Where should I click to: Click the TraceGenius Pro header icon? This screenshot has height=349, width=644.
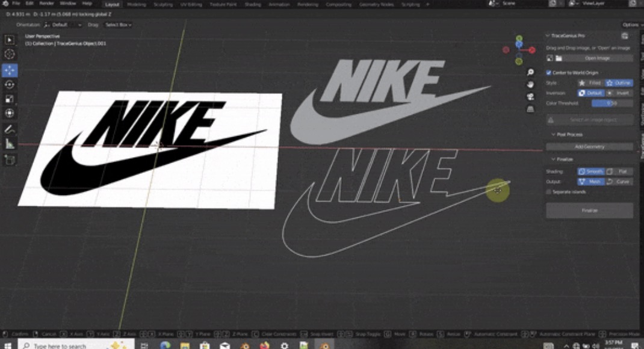click(625, 36)
